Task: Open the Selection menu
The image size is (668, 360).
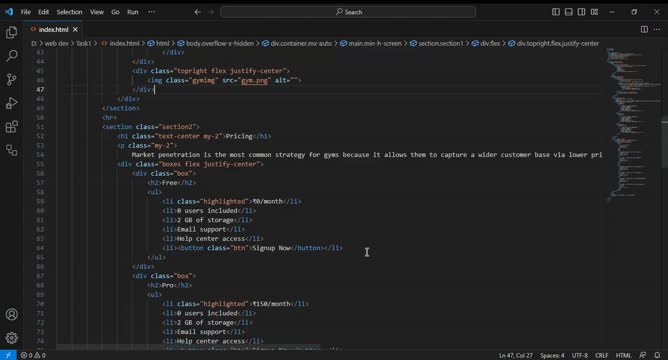Action: [69, 12]
